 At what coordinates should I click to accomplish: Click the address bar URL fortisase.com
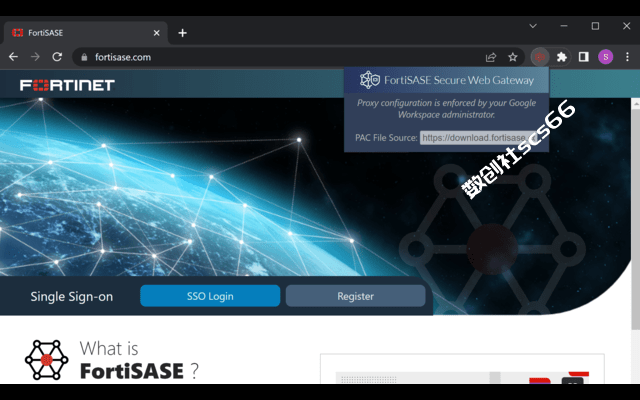point(123,57)
